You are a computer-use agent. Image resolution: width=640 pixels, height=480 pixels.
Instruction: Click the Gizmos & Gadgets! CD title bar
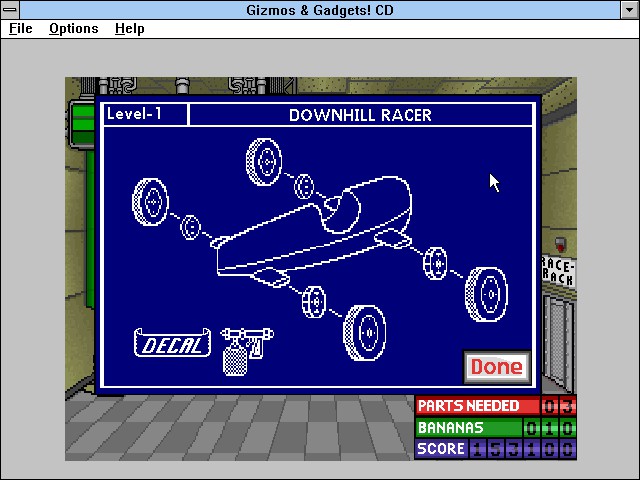(320, 10)
